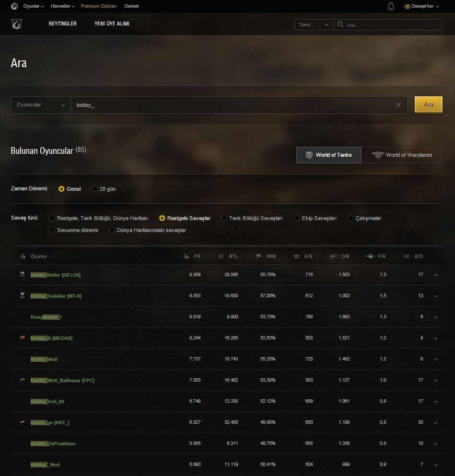Sort by BTL battles column icon

coord(221,256)
